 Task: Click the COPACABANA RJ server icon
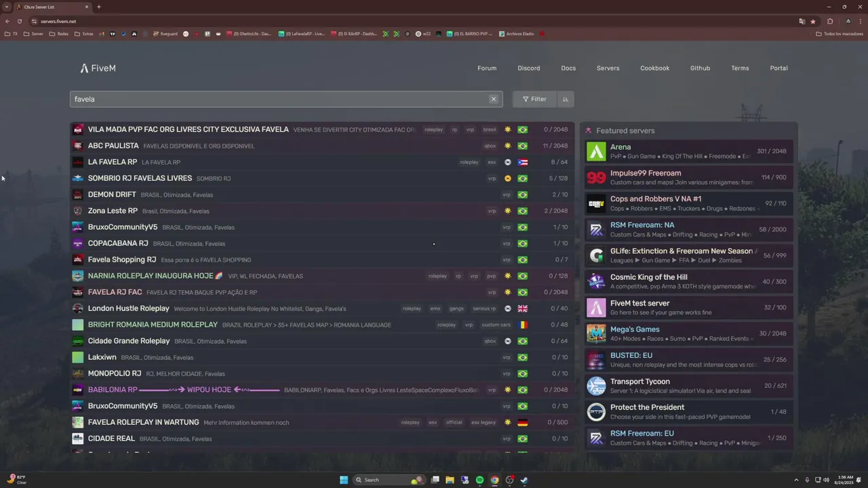click(x=78, y=243)
